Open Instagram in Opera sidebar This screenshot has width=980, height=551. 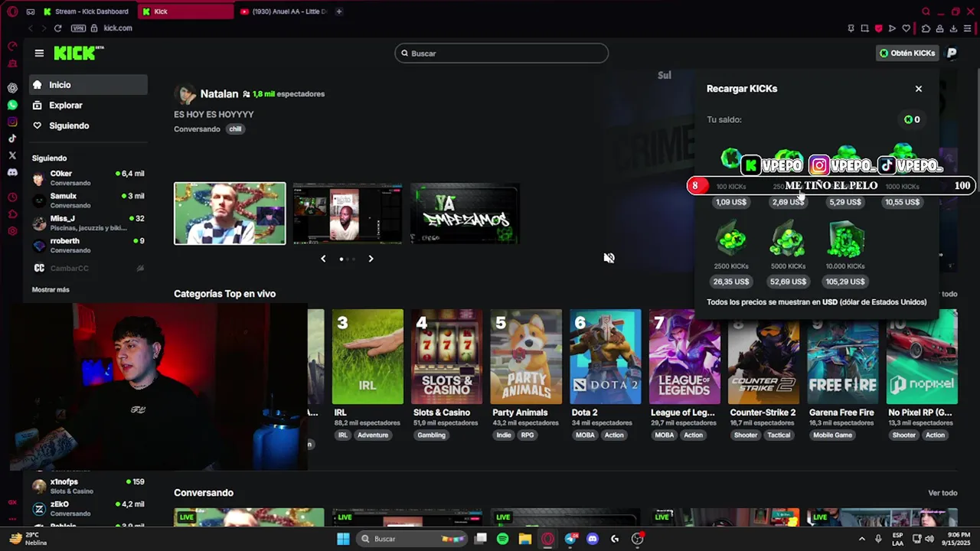pyautogui.click(x=12, y=122)
